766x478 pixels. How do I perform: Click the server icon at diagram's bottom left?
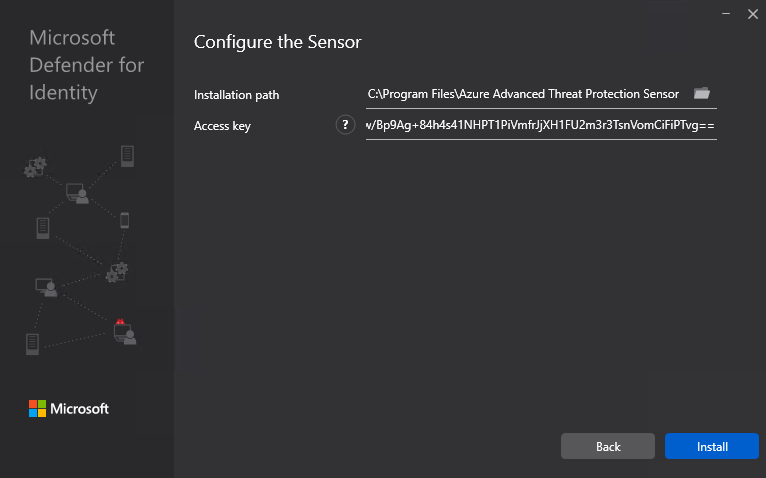pyautogui.click(x=33, y=343)
